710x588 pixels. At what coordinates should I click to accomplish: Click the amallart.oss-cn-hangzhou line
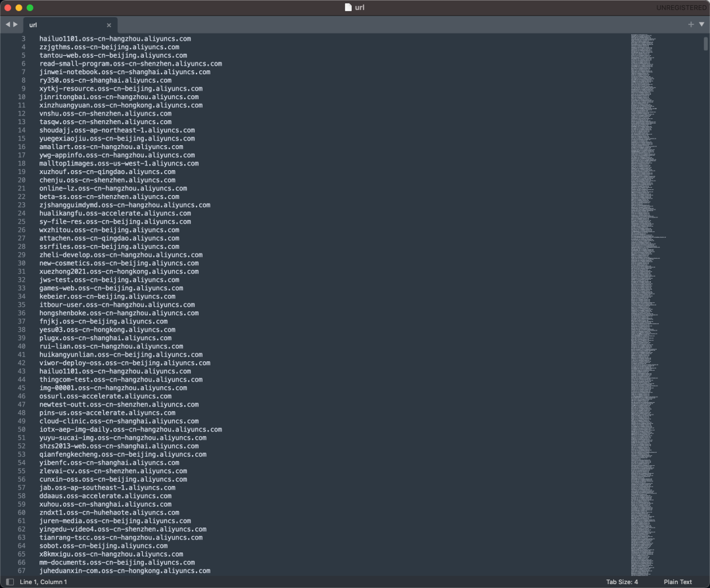(x=111, y=147)
